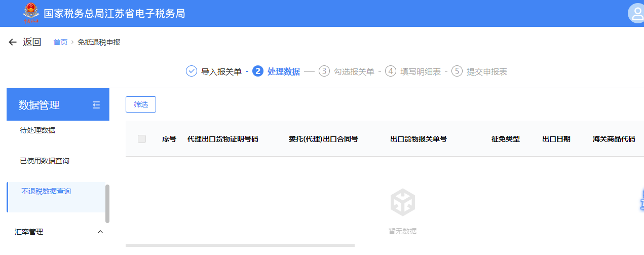The image size is (644, 255).
Task: Click the 筛选 filter button
Action: coord(141,104)
